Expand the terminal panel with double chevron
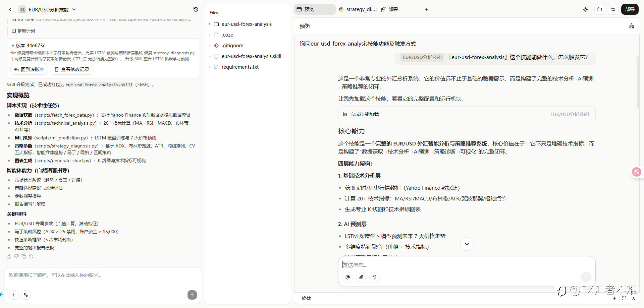 634,298
